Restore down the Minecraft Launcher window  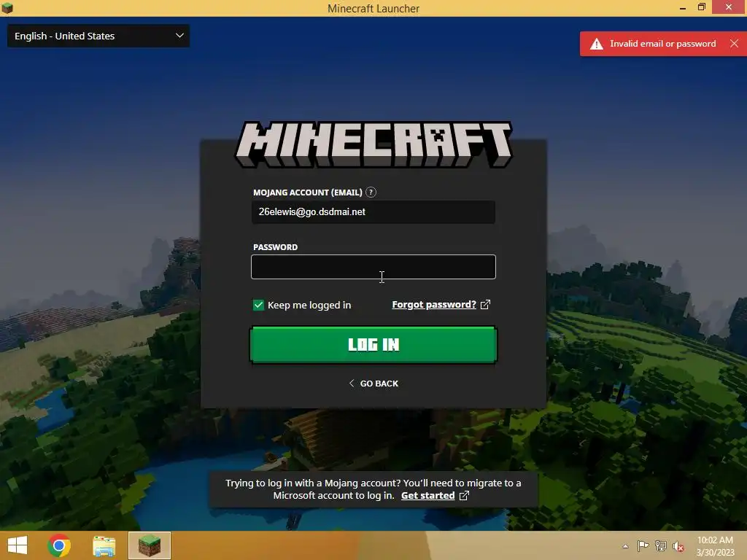coord(701,7)
